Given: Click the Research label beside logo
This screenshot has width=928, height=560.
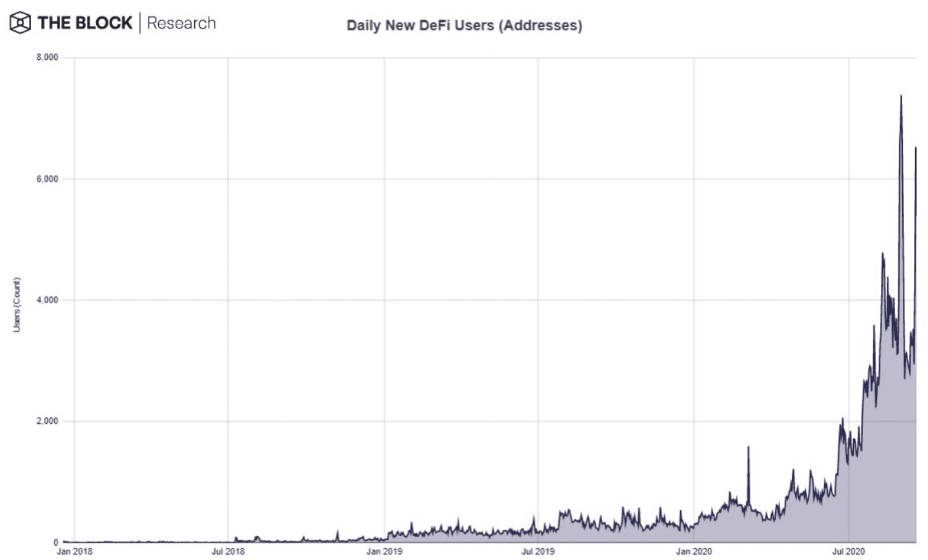Looking at the screenshot, I should point(181,23).
